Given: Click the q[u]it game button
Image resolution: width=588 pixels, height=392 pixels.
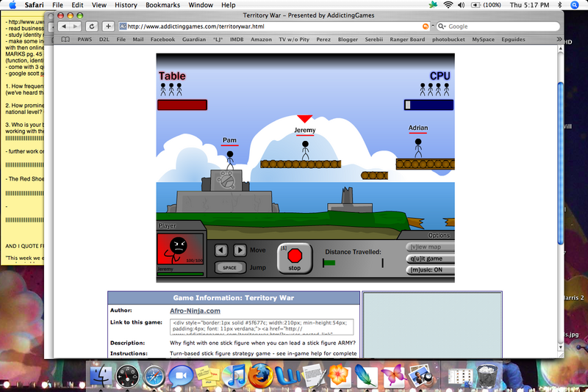Looking at the screenshot, I should [x=430, y=258].
